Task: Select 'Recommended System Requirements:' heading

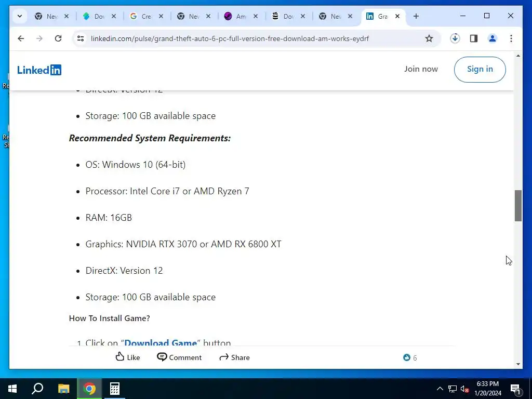Action: click(x=150, y=138)
